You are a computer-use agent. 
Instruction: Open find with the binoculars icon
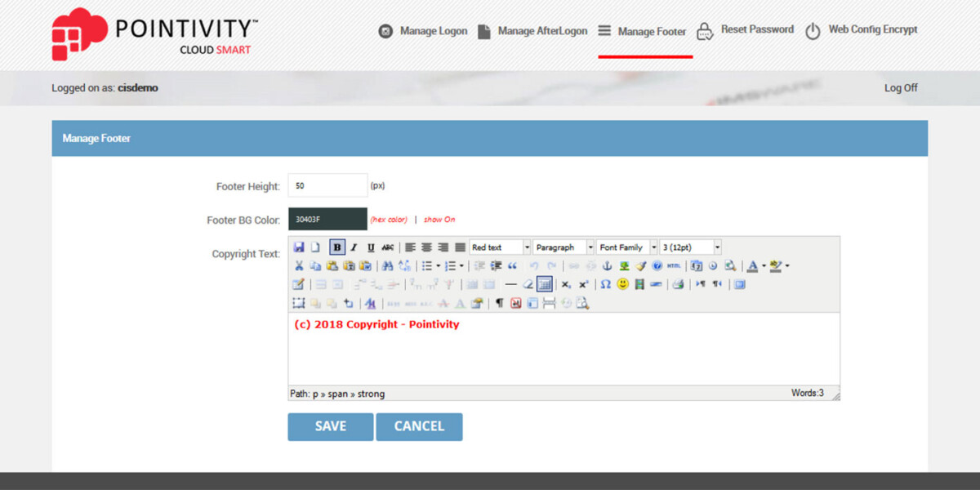(387, 266)
